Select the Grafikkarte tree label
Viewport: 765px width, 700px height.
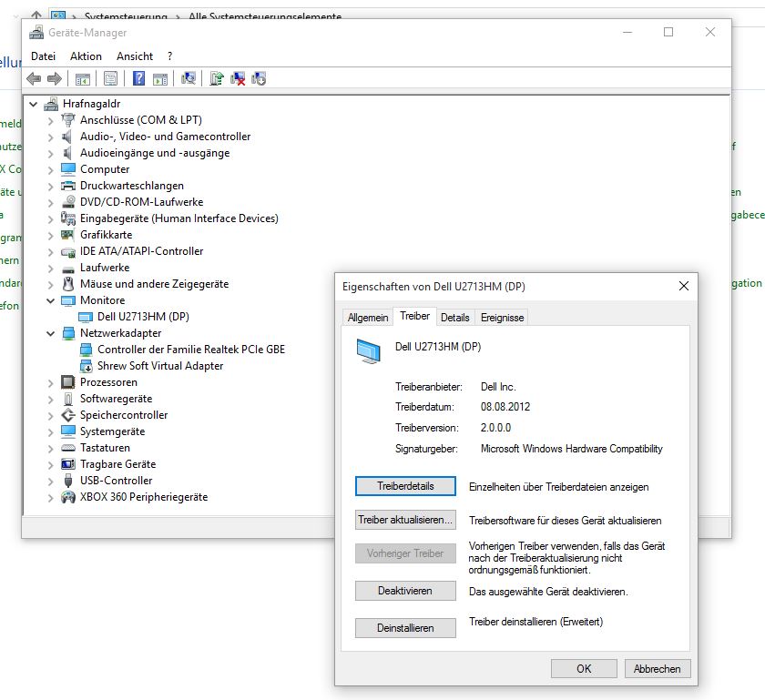click(x=106, y=235)
